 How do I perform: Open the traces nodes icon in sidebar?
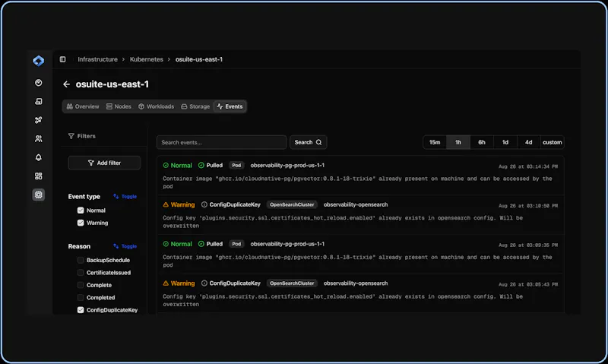tap(39, 120)
